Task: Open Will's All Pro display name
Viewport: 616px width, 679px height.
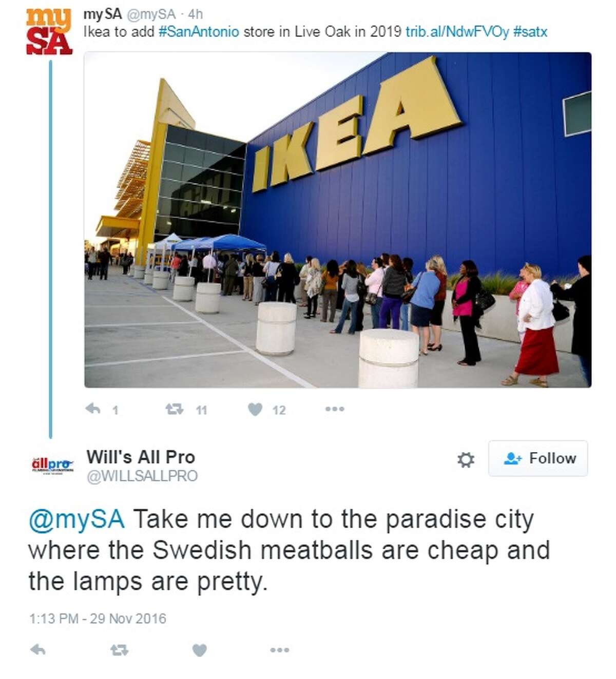Action: (141, 457)
